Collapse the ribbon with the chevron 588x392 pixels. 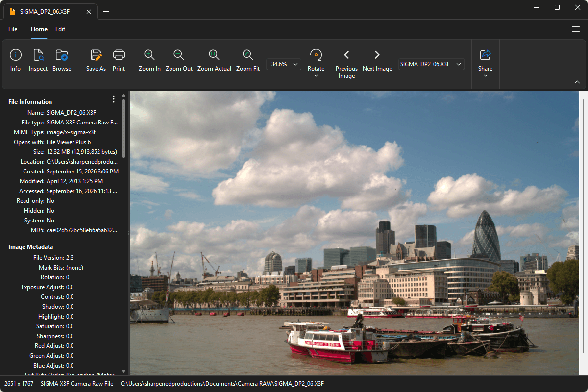click(577, 82)
